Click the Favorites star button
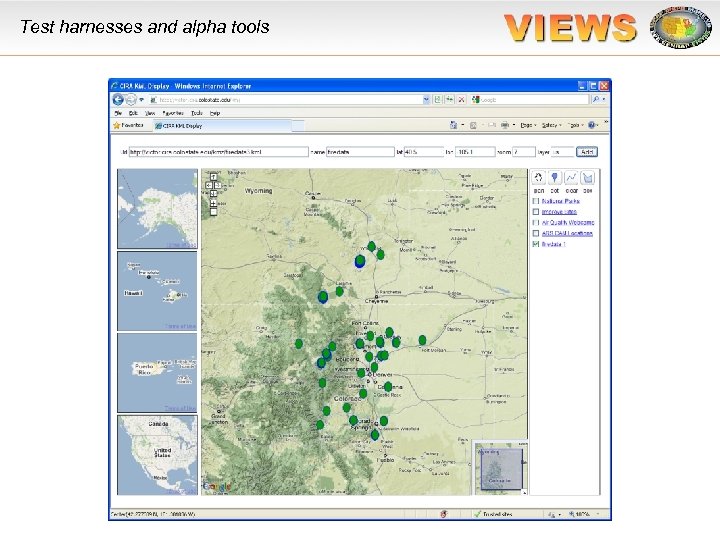The width and height of the screenshot is (720, 540). click(129, 125)
